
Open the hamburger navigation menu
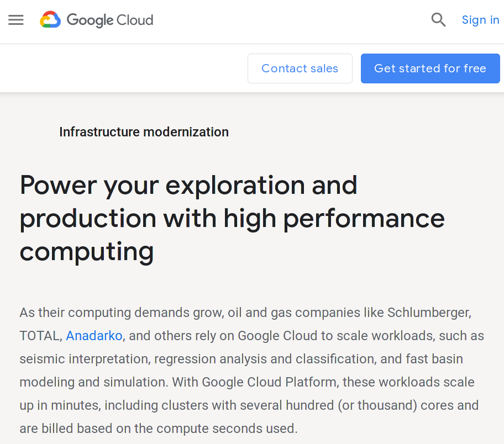click(16, 20)
